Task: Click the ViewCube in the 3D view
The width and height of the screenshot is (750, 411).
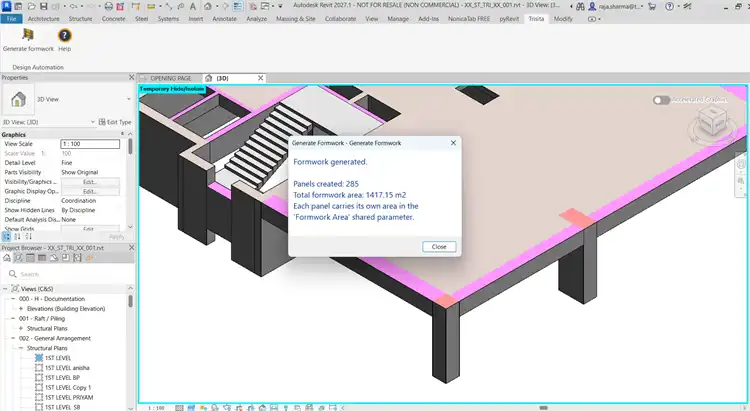Action: tap(713, 121)
